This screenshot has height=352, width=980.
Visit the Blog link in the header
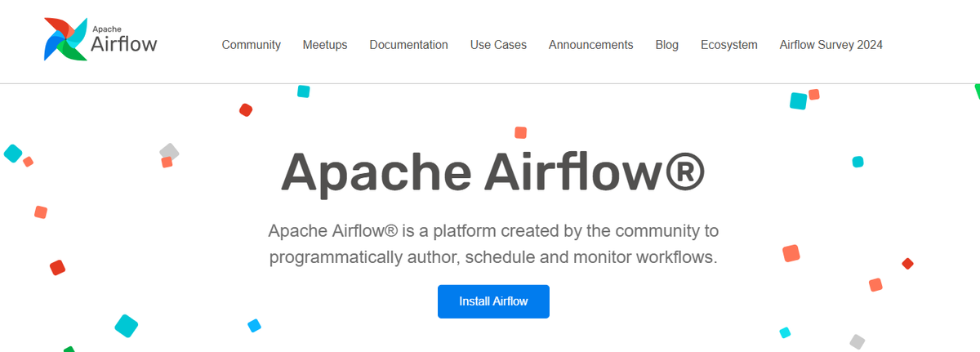coord(667,45)
